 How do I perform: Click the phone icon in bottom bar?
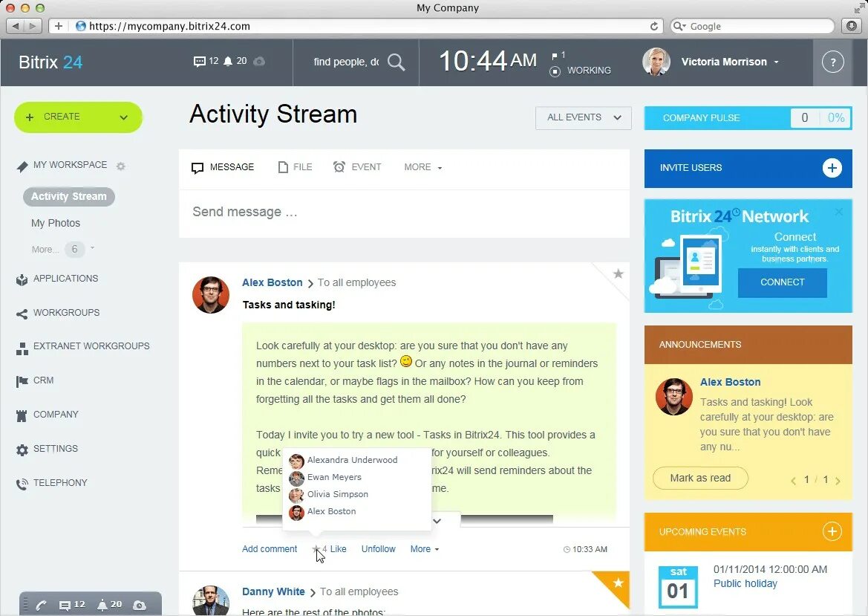41,605
